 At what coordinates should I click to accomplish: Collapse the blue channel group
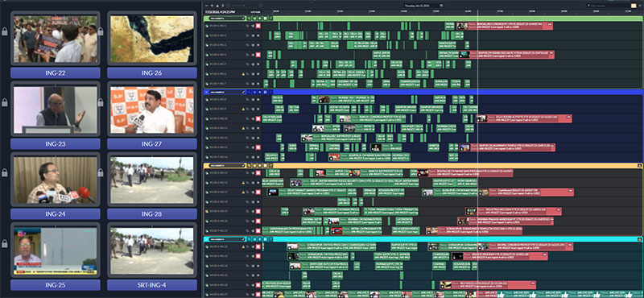pos(207,92)
